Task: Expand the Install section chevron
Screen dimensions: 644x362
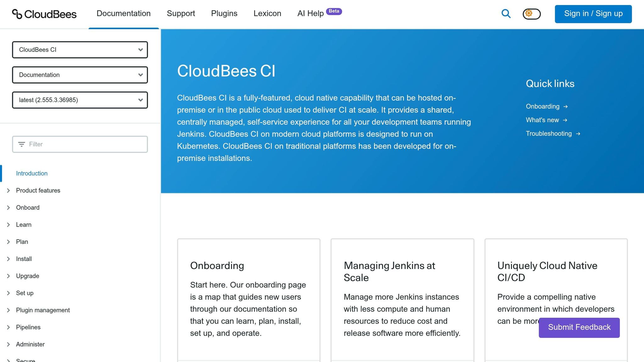Action: [x=8, y=259]
